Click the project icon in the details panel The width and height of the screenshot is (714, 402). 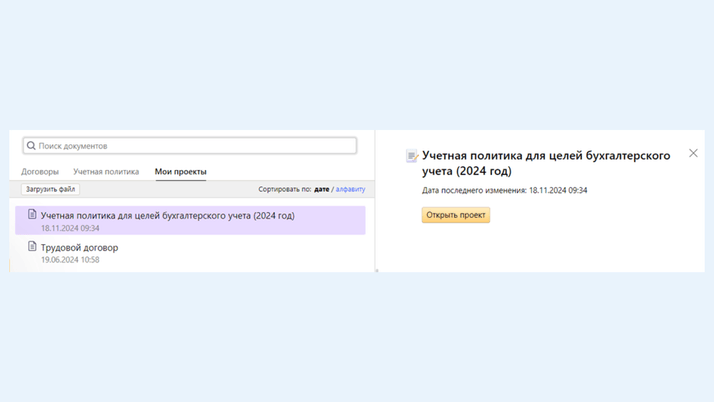pyautogui.click(x=411, y=157)
